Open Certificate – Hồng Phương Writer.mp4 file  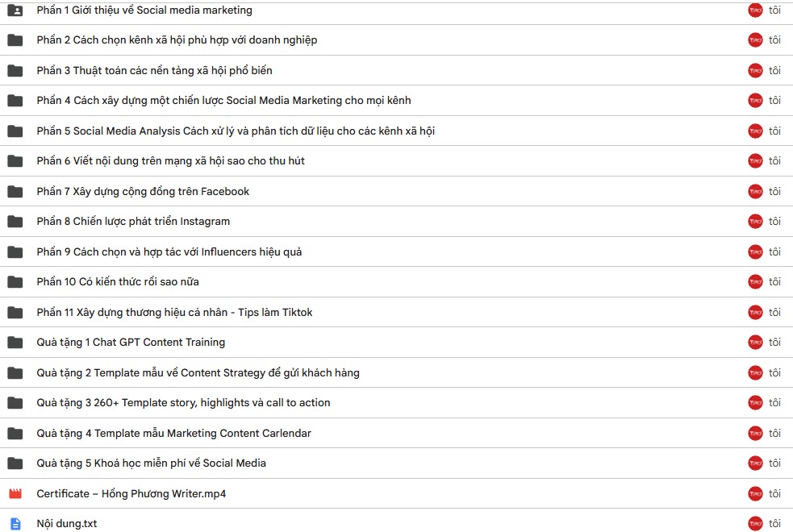click(131, 493)
